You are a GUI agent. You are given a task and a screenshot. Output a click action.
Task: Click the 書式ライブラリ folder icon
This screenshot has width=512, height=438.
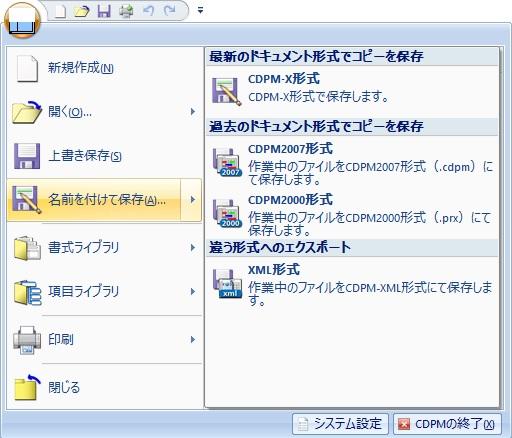point(27,248)
